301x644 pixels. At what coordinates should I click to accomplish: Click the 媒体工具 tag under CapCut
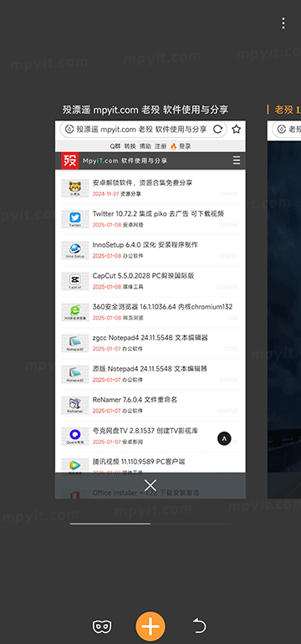tap(133, 287)
